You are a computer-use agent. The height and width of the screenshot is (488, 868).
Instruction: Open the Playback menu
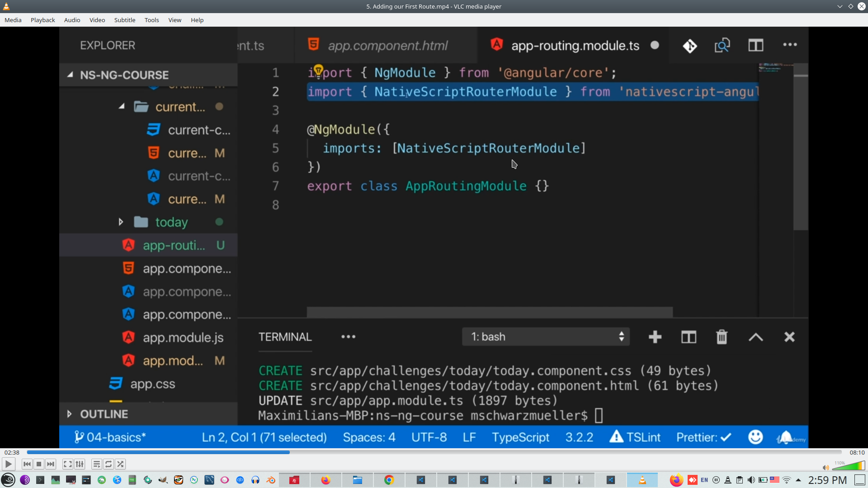[x=42, y=20]
